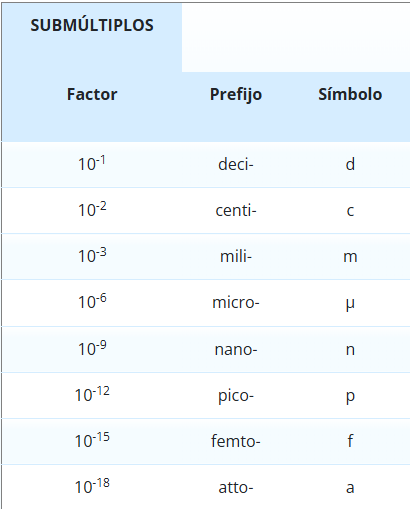Click the factor 10⁻¹² cell
The width and height of the screenshot is (410, 509).
point(92,394)
